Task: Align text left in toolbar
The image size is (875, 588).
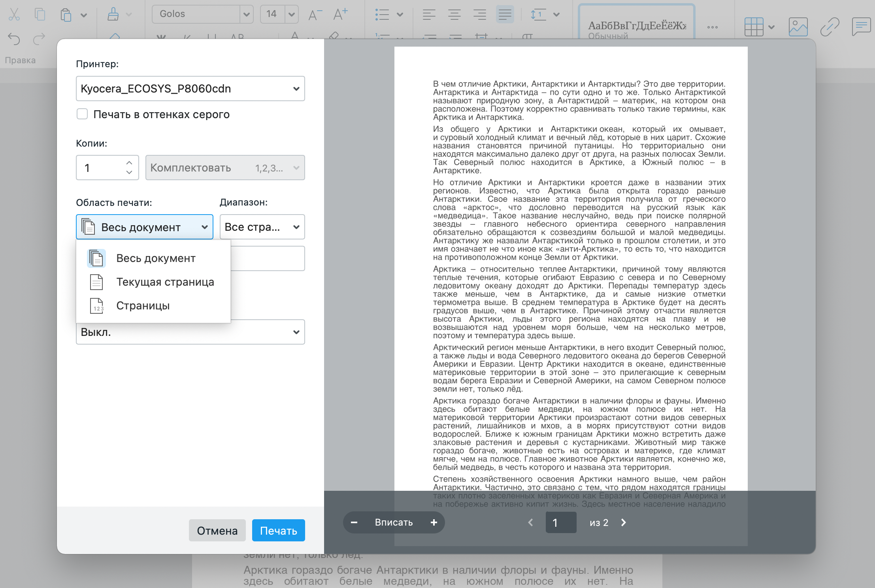Action: click(x=429, y=15)
